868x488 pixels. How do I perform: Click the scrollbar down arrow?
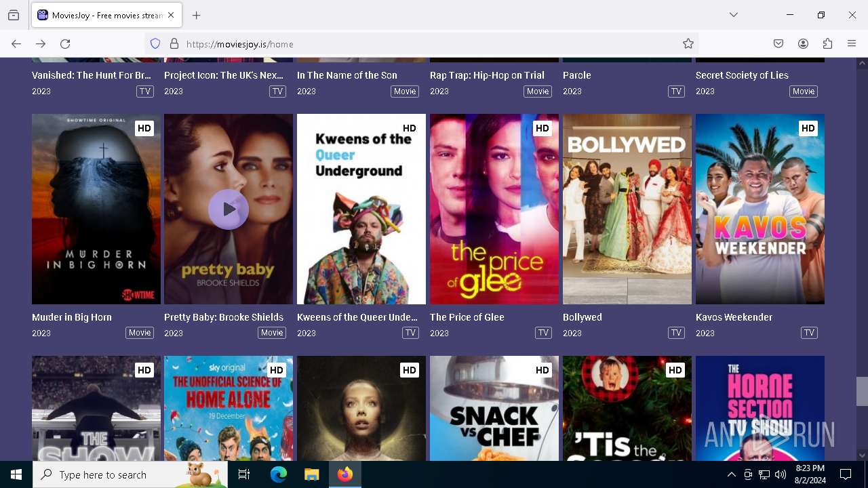[862, 455]
